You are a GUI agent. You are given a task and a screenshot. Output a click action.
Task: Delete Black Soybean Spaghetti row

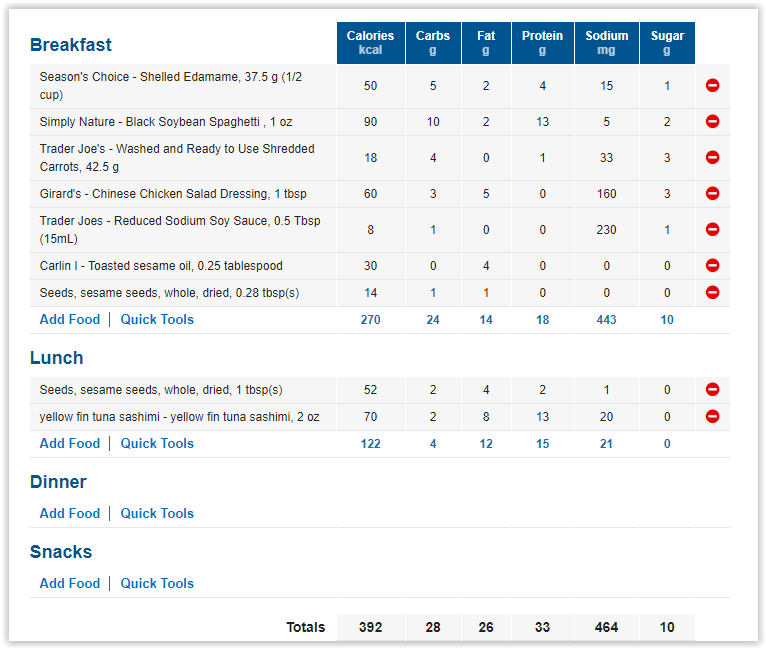[x=712, y=121]
